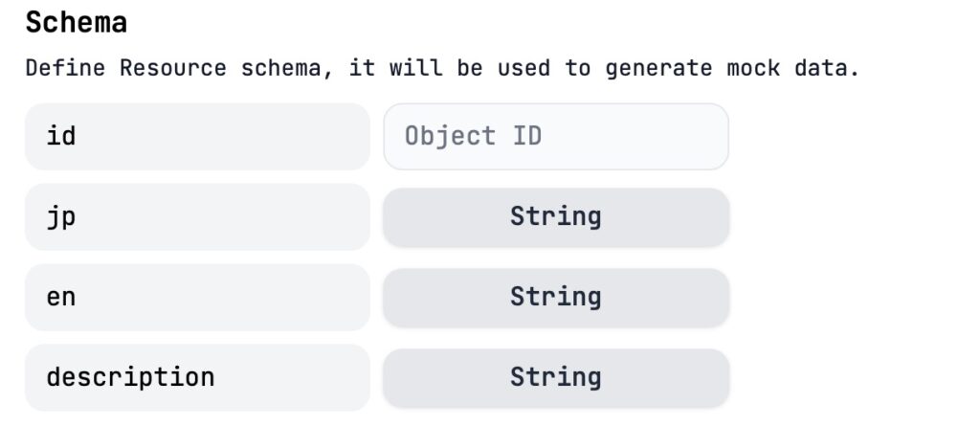The image size is (980, 426).
Task: Expand the String type selector for en
Action: [x=555, y=298]
